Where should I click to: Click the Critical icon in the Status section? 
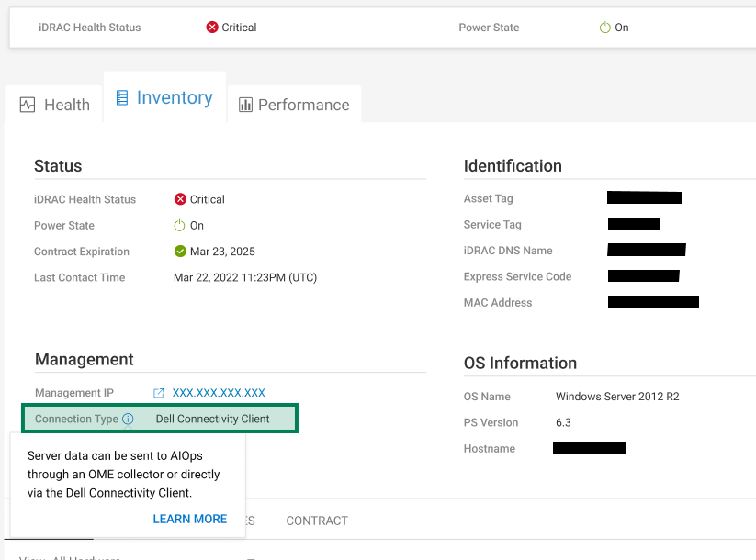click(181, 199)
